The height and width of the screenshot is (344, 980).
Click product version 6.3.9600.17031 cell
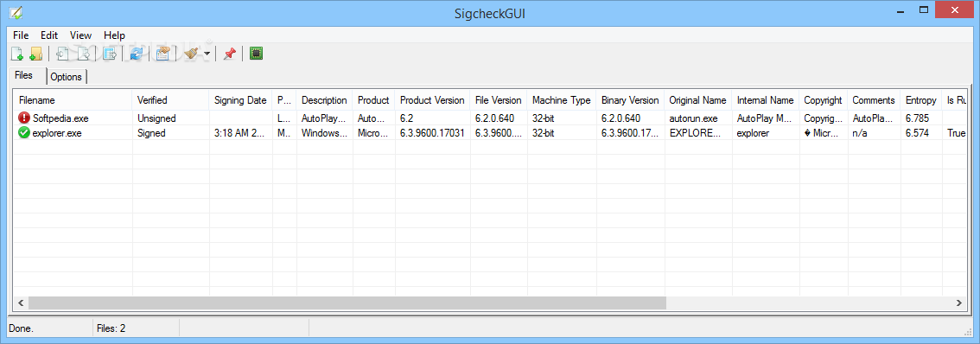pyautogui.click(x=432, y=132)
